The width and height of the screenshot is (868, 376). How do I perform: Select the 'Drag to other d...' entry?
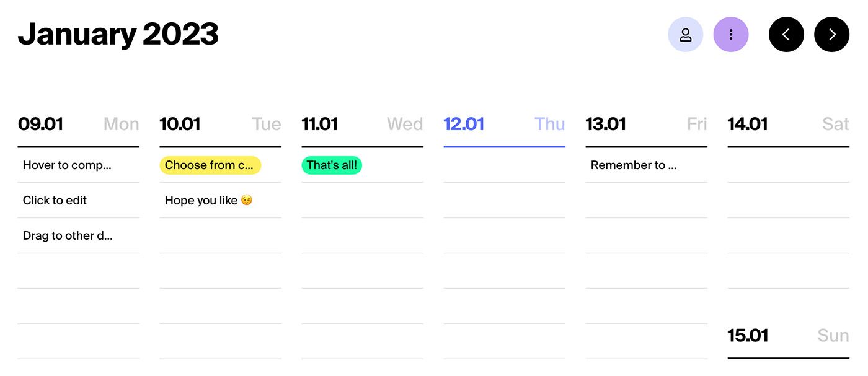pyautogui.click(x=68, y=236)
